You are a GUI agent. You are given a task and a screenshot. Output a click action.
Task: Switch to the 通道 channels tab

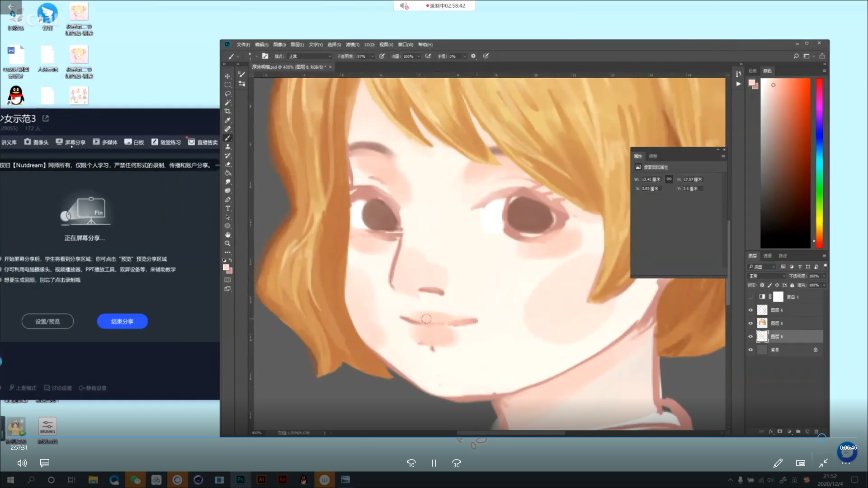tap(768, 256)
